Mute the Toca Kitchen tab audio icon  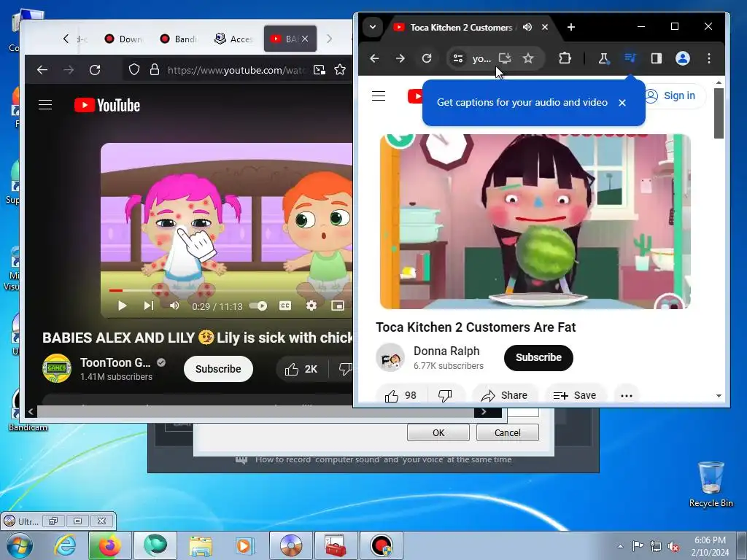point(527,27)
